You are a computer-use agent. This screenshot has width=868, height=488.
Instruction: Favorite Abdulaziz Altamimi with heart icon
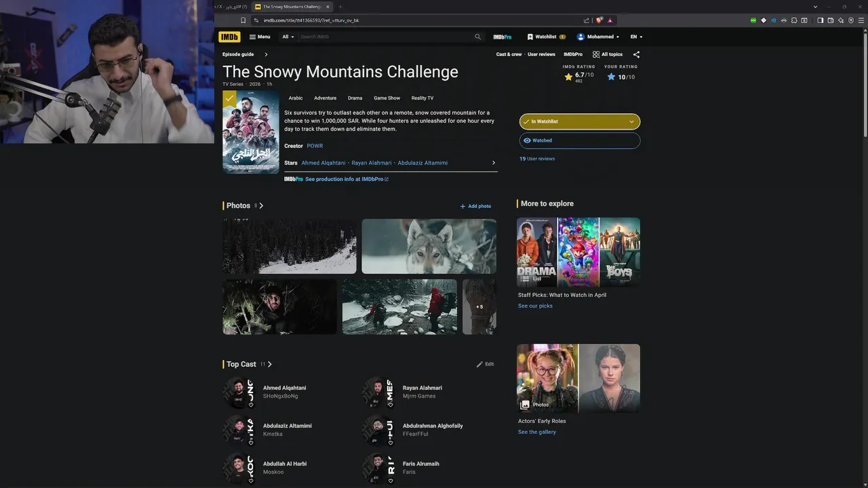251,443
